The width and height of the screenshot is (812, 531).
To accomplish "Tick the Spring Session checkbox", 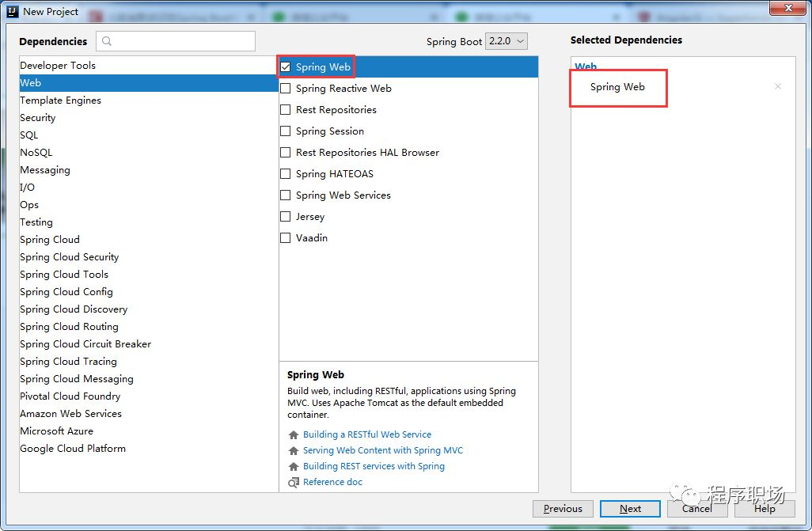I will click(x=286, y=131).
